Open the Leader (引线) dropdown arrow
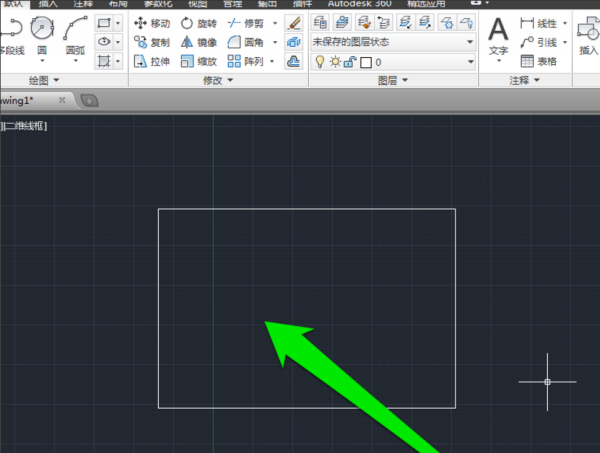 [565, 42]
